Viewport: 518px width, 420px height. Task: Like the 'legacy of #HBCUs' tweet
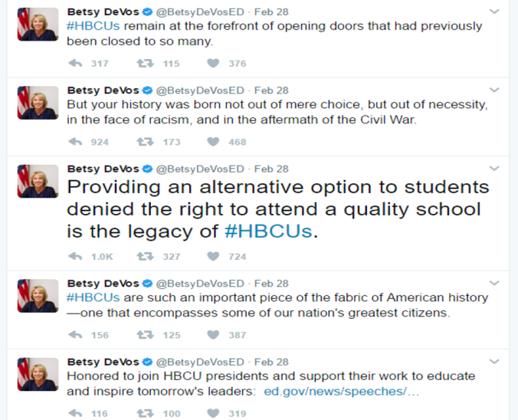[214, 257]
